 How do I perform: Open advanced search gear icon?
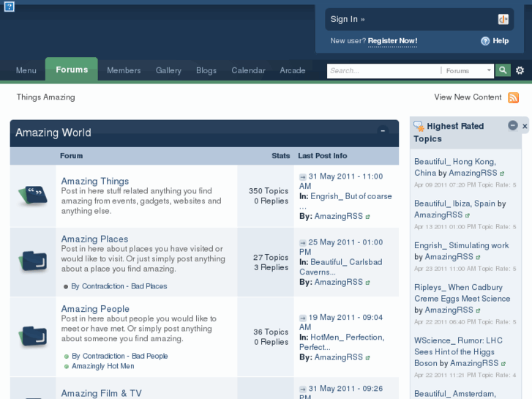pyautogui.click(x=520, y=70)
